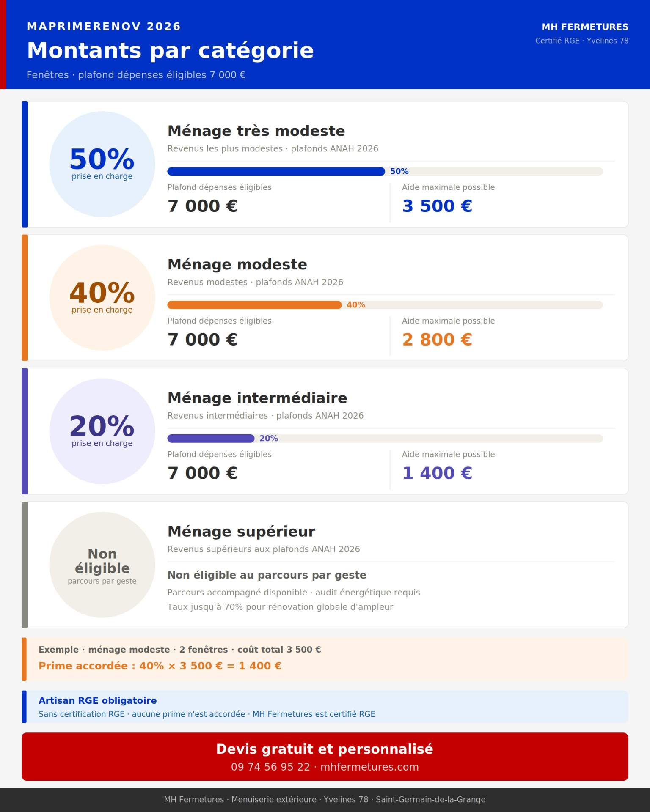
Task: Click the MH FERMETURES brand name in header
Action: (x=585, y=27)
